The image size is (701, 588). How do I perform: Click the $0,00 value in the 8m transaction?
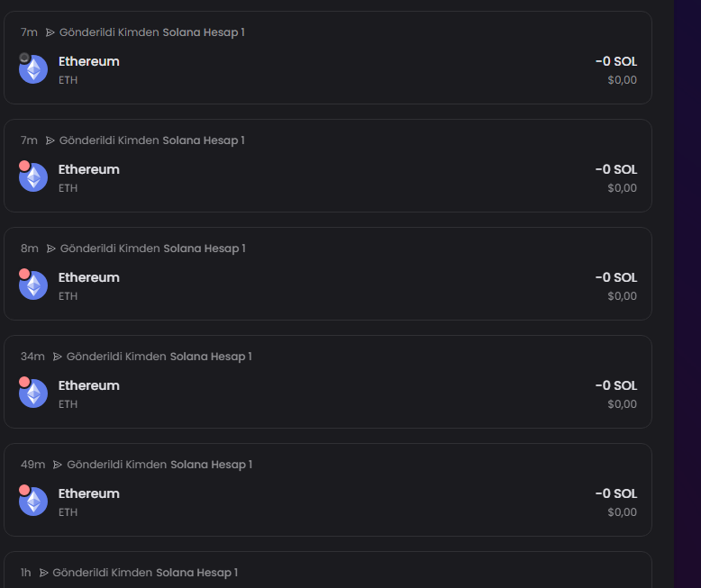point(622,296)
